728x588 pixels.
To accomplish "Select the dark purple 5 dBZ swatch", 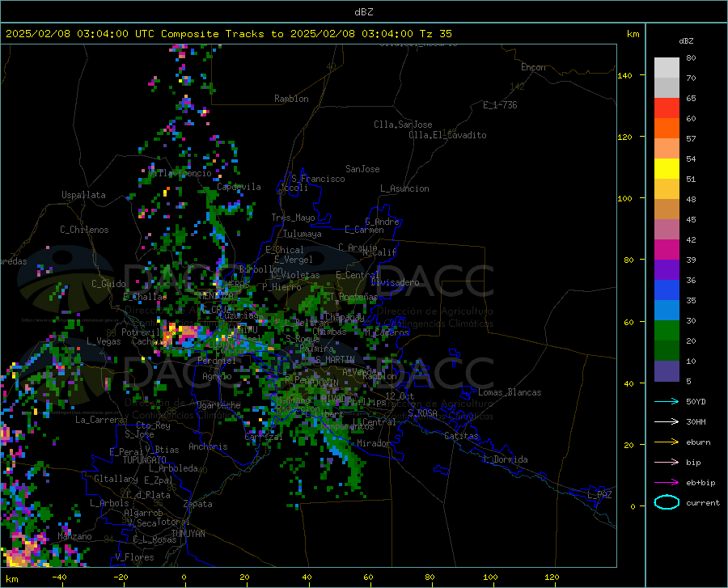I will point(667,370).
